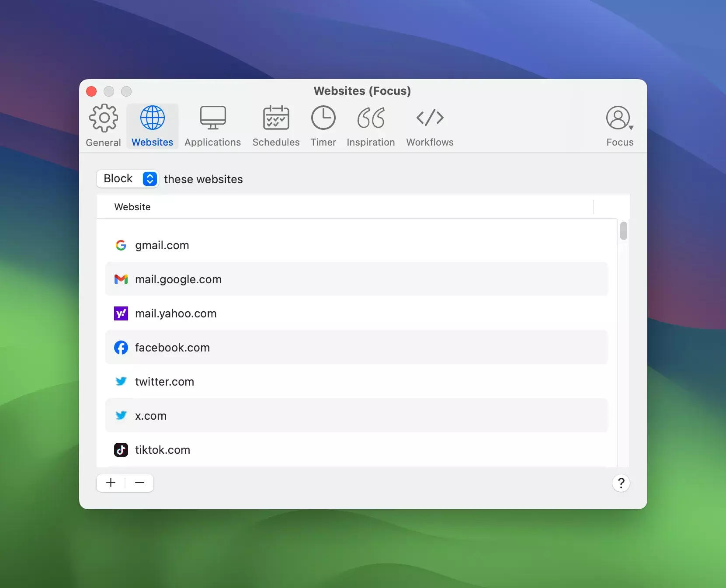Click the Yahoo icon beside mail.yahoo.com
Viewport: 726px width, 588px height.
[121, 313]
